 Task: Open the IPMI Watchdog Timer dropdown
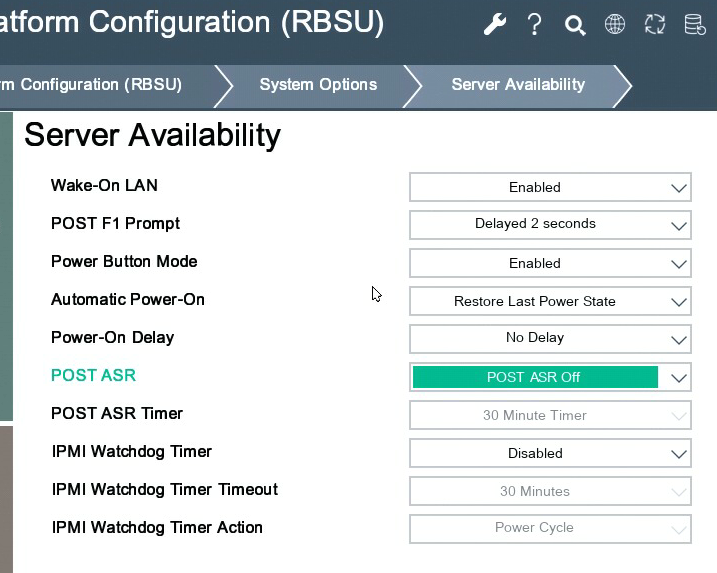(550, 453)
